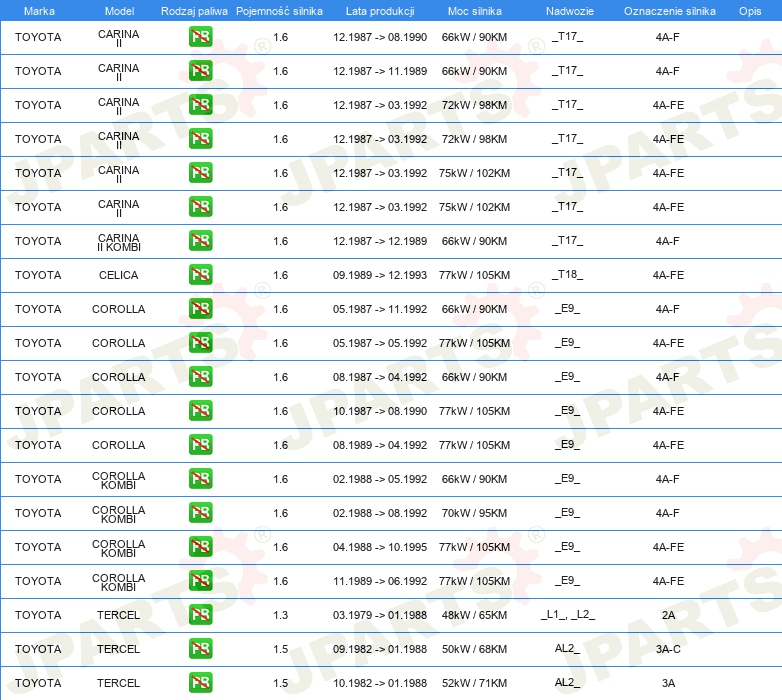Click the fuel icon in the COROLLA KOMBI 04.1988 -> 10.1995 row
Viewport: 782px width, 700px height.
pos(200,547)
